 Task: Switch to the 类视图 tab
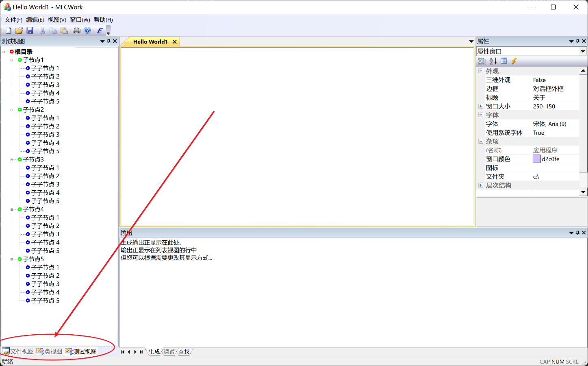coord(50,351)
